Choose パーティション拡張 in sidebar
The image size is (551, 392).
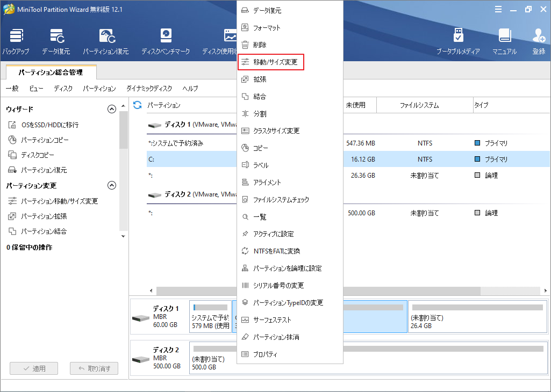[x=37, y=216]
